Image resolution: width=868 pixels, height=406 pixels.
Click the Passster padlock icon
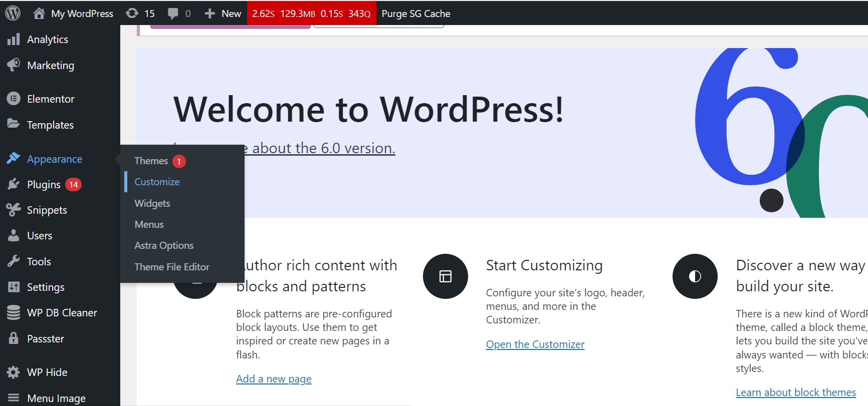14,338
